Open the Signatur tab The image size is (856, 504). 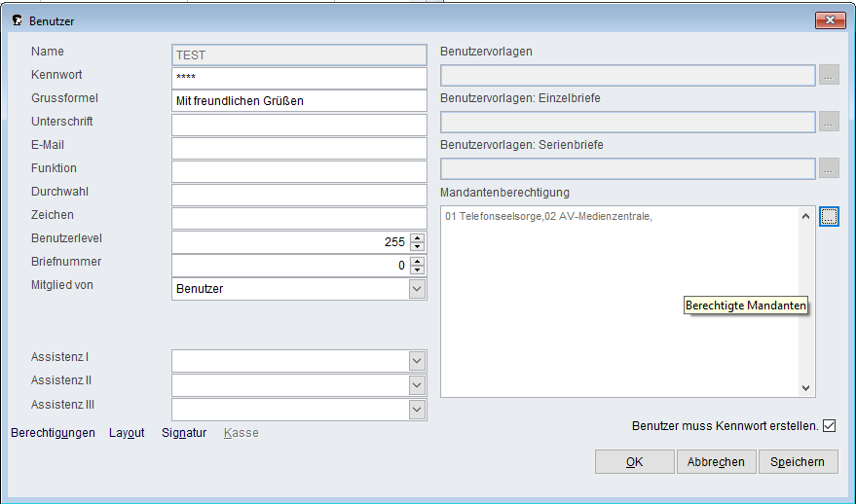coord(184,433)
